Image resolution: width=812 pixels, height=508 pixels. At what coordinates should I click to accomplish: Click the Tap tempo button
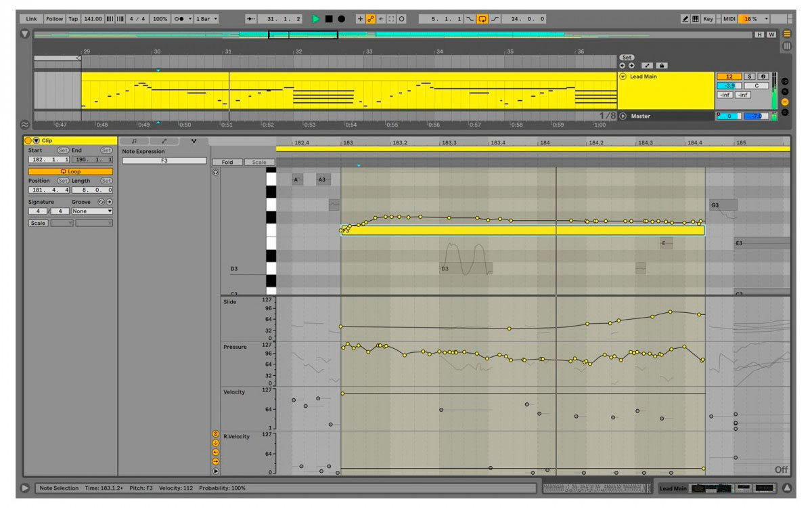[73, 19]
